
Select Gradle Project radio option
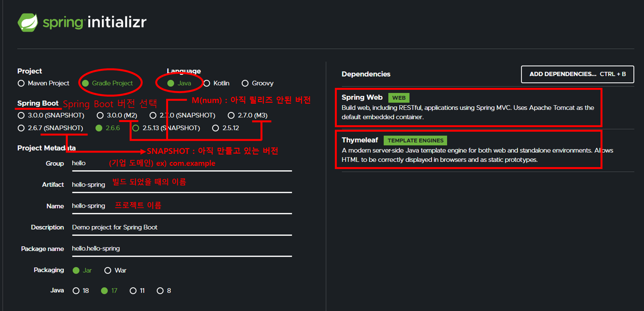point(108,83)
